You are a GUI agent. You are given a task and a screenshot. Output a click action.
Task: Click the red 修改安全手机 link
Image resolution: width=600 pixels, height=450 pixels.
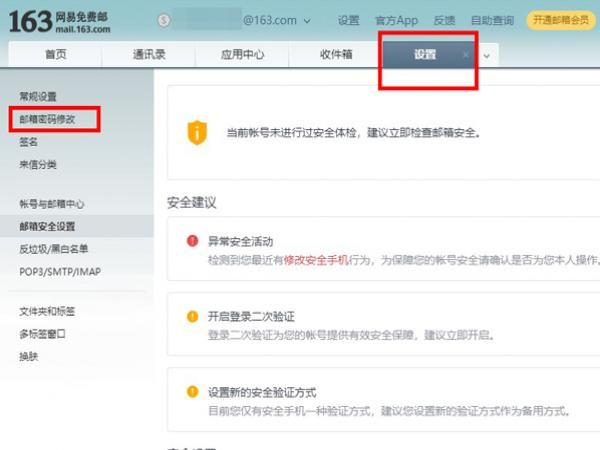click(316, 260)
